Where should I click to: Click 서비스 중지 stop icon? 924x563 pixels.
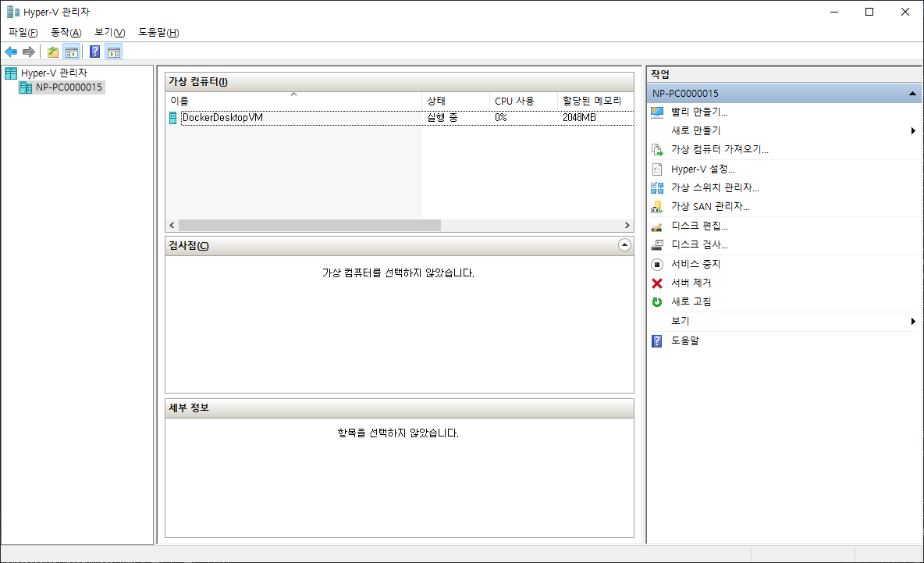657,265
